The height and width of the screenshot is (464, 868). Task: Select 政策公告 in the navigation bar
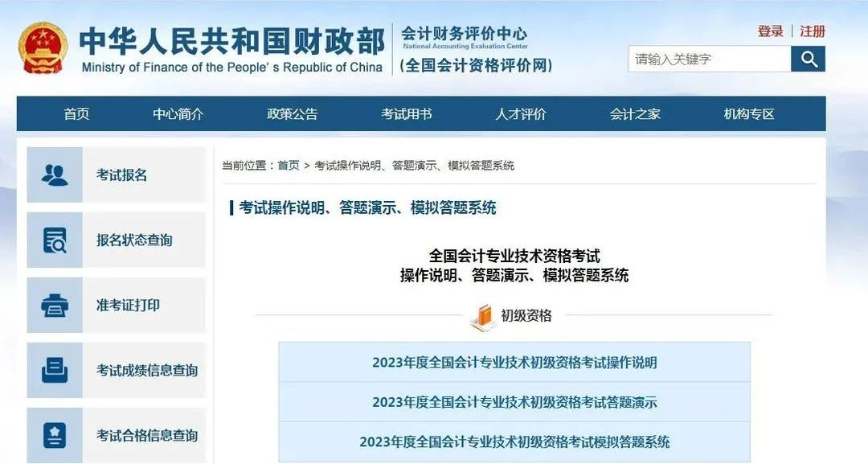click(293, 114)
